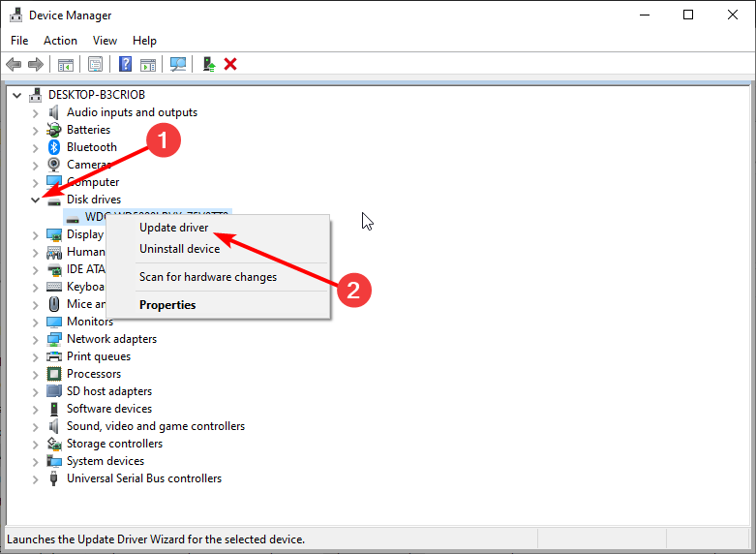Open the Properties sheet toolbar icon

point(95,64)
